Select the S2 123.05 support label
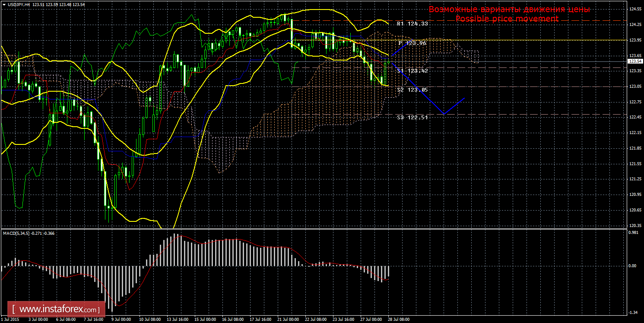The width and height of the screenshot is (644, 323). (x=412, y=90)
